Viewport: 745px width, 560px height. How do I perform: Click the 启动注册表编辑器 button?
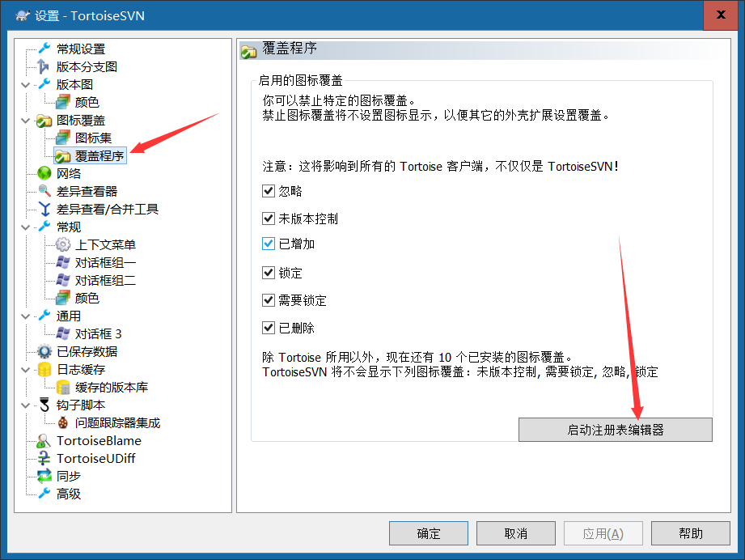616,430
